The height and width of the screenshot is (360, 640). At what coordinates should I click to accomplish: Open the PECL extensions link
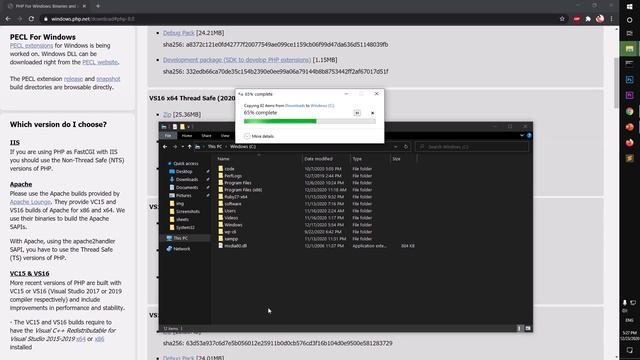tap(31, 45)
